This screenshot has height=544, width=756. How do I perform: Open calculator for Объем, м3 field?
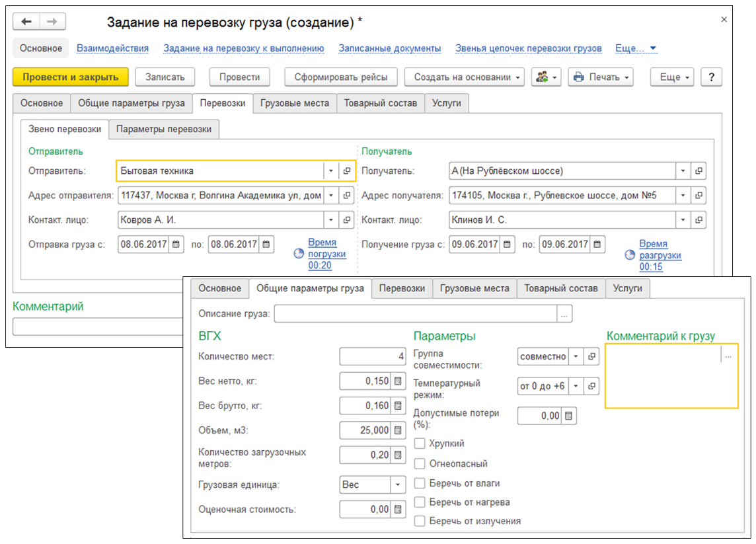(398, 430)
